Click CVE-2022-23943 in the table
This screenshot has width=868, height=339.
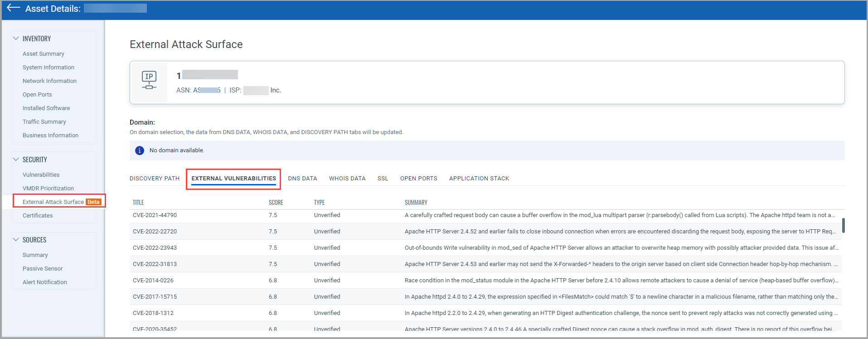(x=155, y=248)
